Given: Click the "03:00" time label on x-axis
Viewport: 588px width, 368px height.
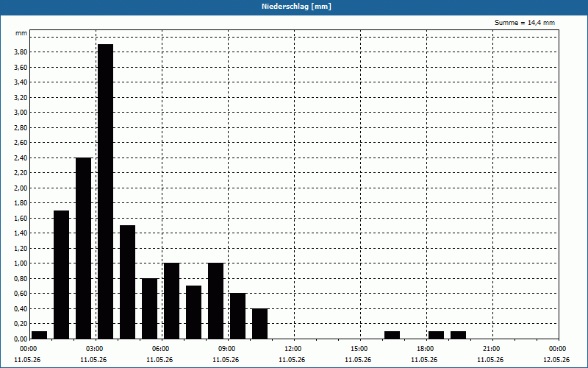Looking at the screenshot, I should click(x=96, y=349).
